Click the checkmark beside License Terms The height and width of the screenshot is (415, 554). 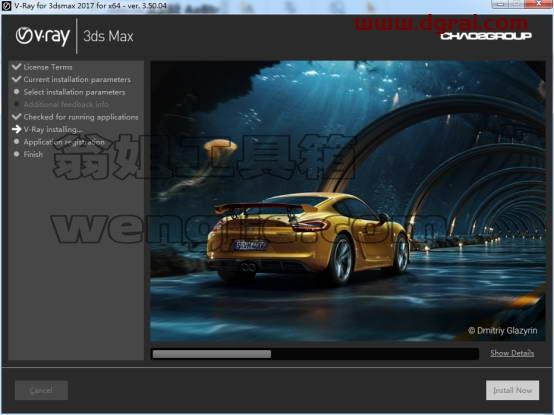click(x=16, y=67)
